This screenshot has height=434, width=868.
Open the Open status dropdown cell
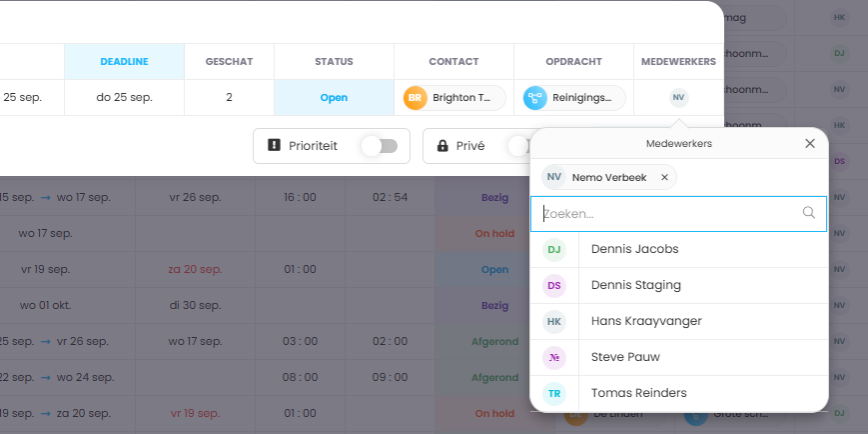tap(334, 98)
